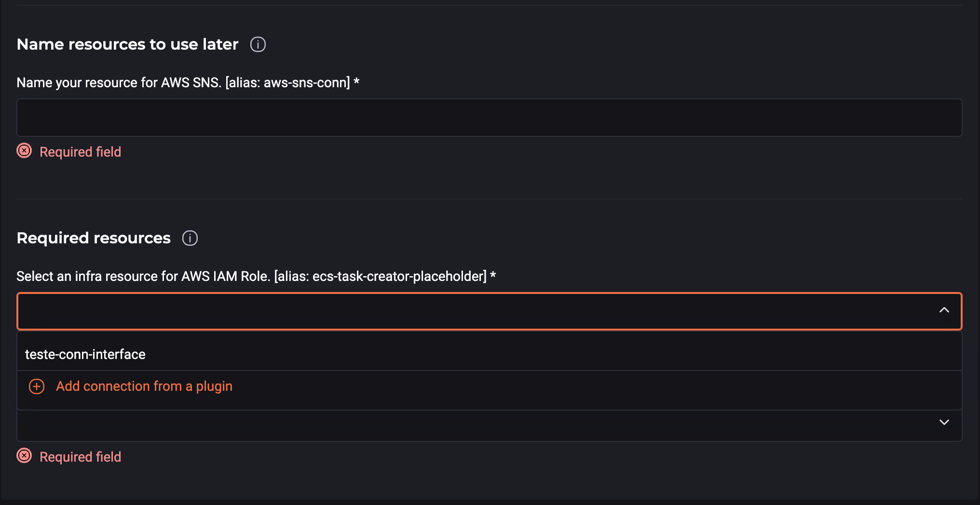Click the info icon beside "Name resources to use later"
980x505 pixels.
point(258,44)
